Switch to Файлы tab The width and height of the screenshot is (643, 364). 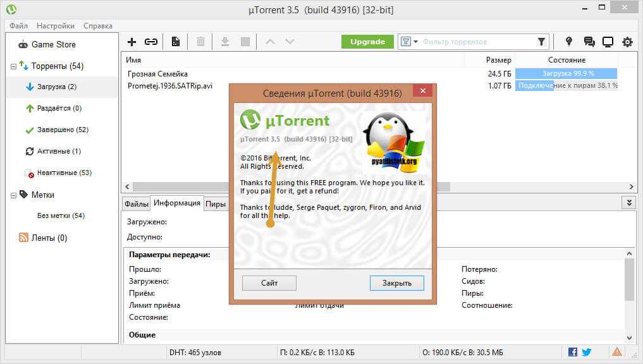point(136,203)
